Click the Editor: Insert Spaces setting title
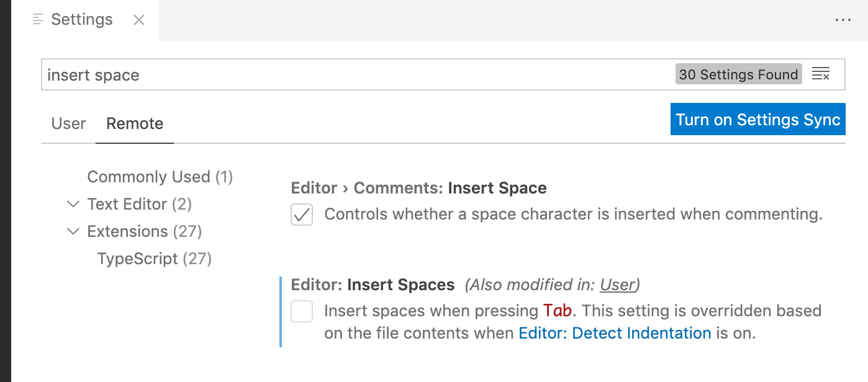The image size is (868, 382). pos(373,285)
